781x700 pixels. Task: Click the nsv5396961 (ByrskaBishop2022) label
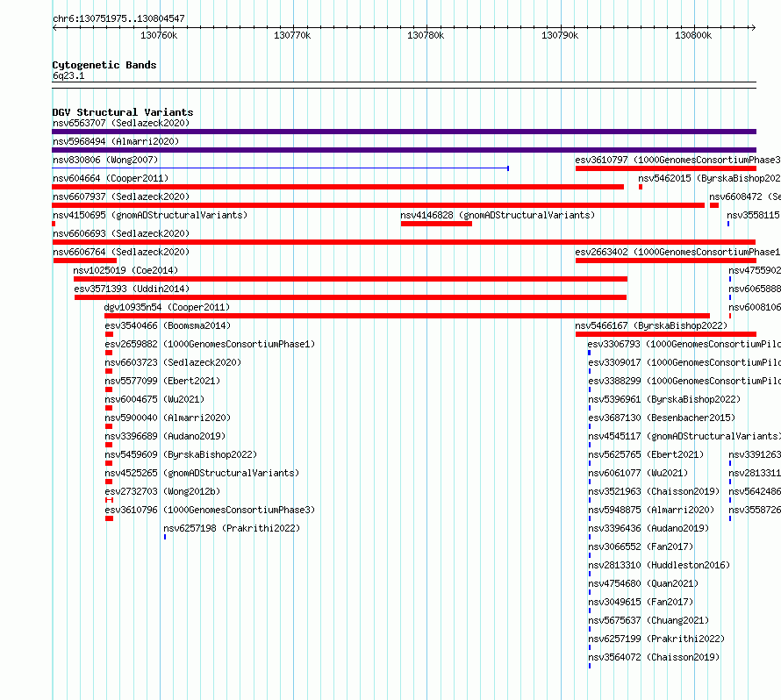[664, 399]
